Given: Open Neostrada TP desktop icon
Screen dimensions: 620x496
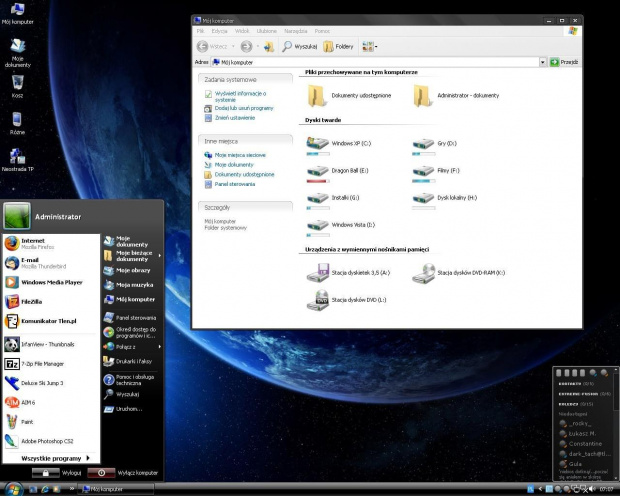Looking at the screenshot, I should [x=17, y=160].
